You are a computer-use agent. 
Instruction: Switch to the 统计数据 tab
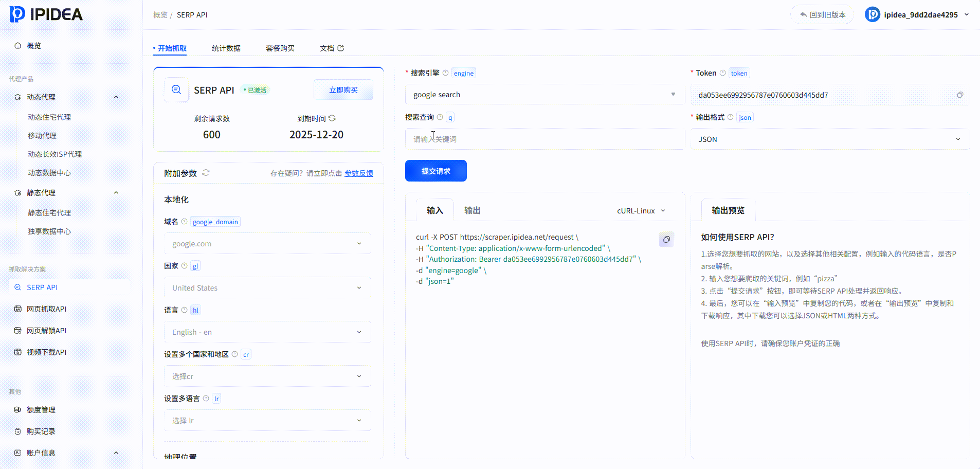tap(226, 48)
